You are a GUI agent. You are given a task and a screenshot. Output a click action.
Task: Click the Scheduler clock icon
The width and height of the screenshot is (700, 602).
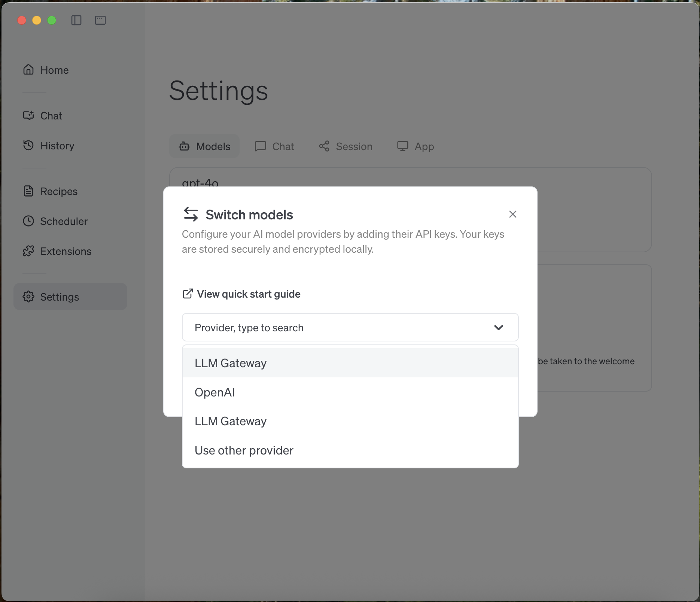pyautogui.click(x=28, y=221)
